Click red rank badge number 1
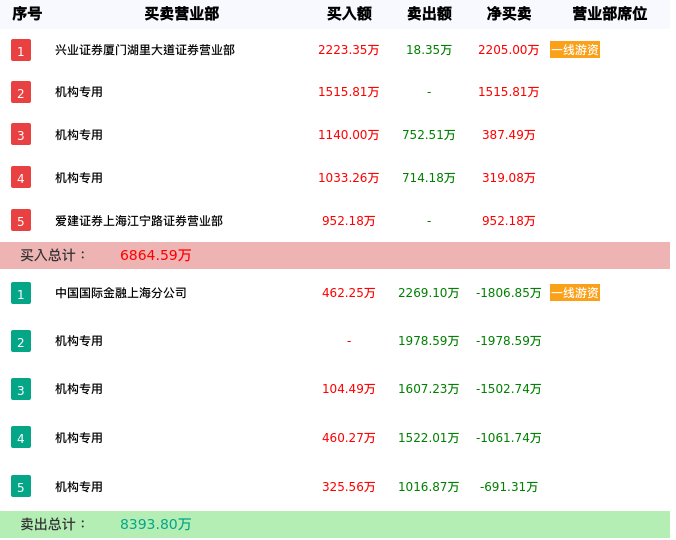Image resolution: width=676 pixels, height=540 pixels. coord(21,50)
